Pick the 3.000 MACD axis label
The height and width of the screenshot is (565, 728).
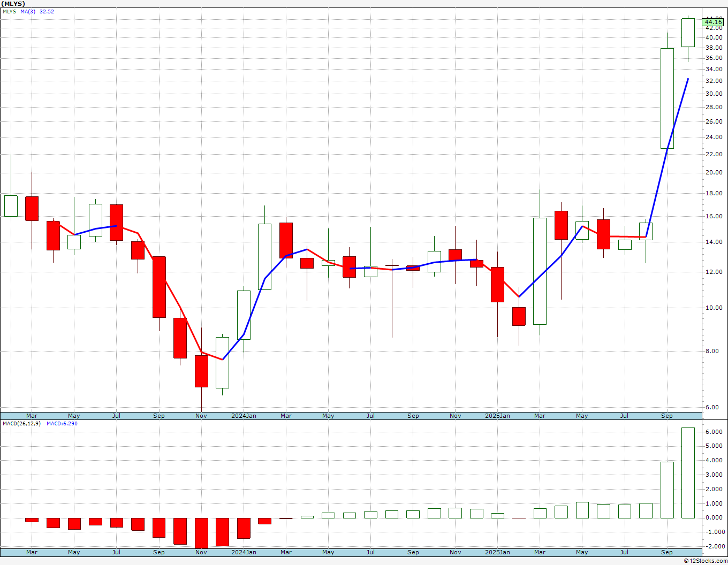tap(715, 475)
